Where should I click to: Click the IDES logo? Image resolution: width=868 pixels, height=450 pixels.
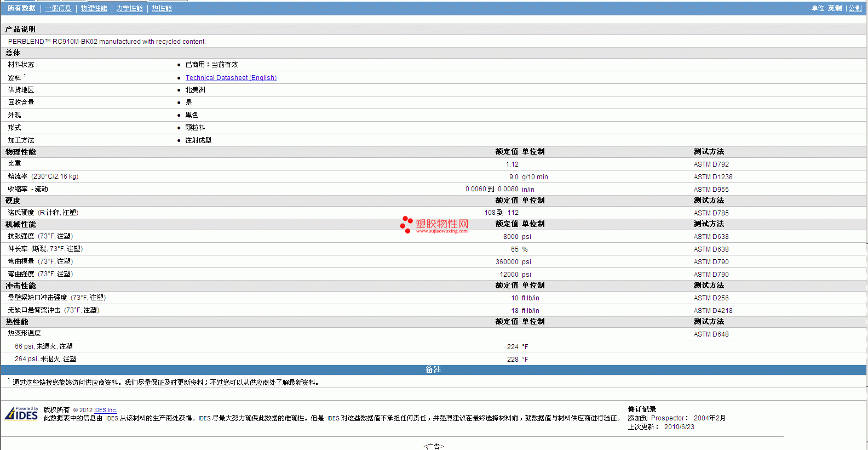pyautogui.click(x=21, y=413)
